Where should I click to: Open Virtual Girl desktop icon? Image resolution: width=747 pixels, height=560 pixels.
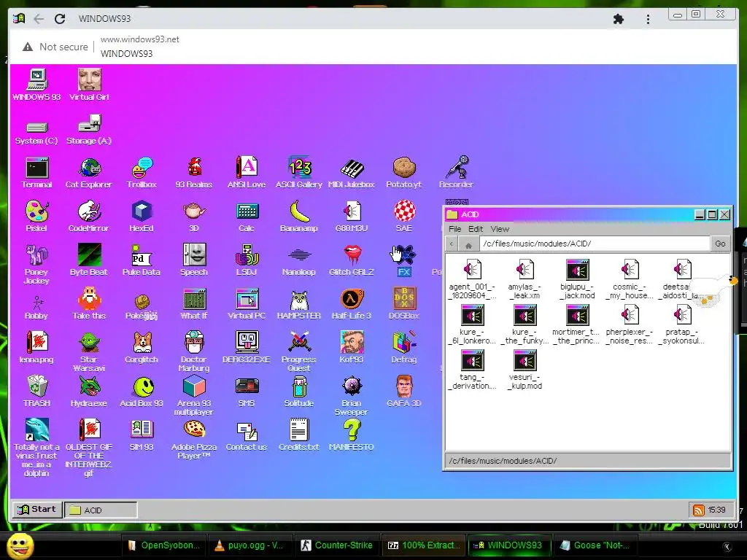89,85
